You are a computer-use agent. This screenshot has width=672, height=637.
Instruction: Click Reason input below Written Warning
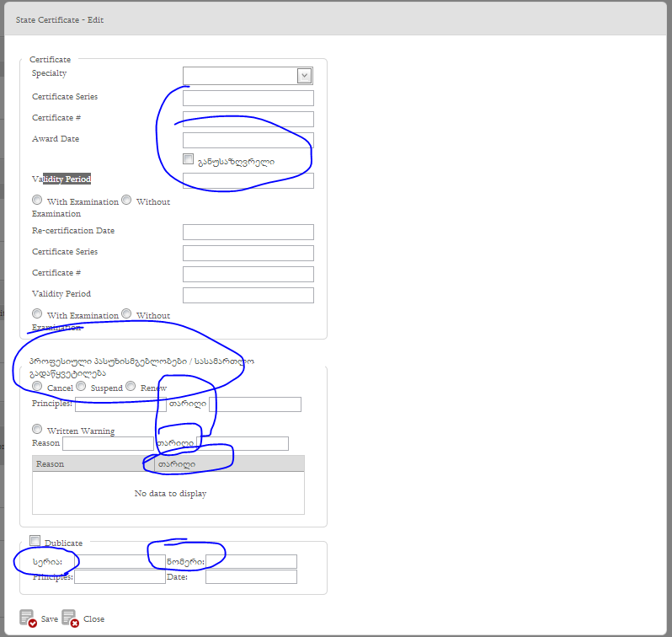tap(108, 443)
